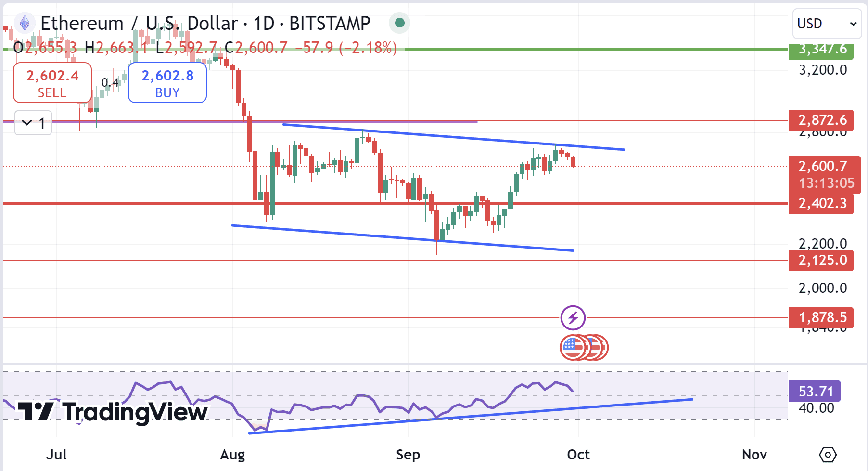Click the 13:13:05 countdown timer

826,183
